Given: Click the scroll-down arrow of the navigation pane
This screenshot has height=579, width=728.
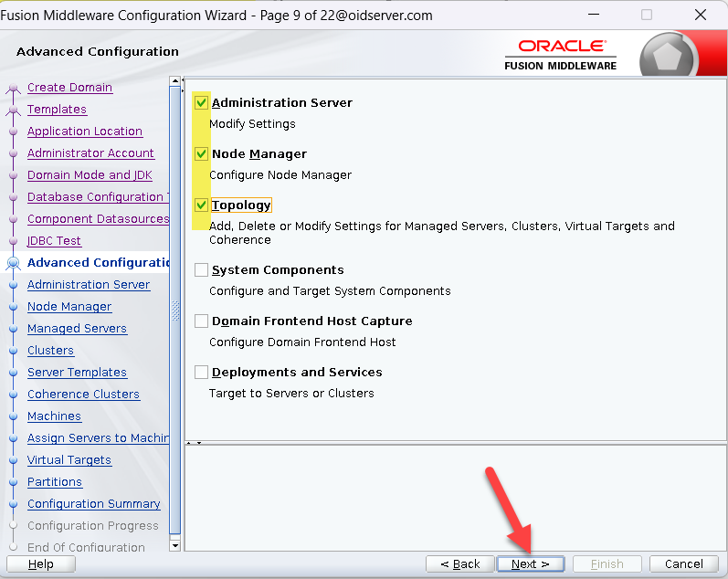Looking at the screenshot, I should 175,545.
